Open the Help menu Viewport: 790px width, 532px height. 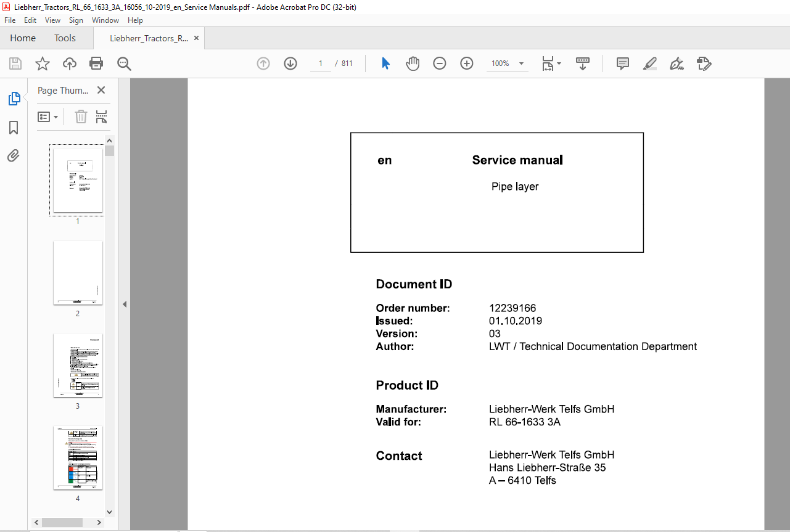135,20
